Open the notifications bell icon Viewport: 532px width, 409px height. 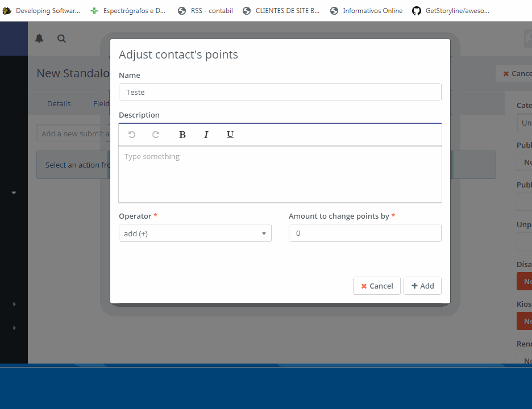click(x=39, y=38)
